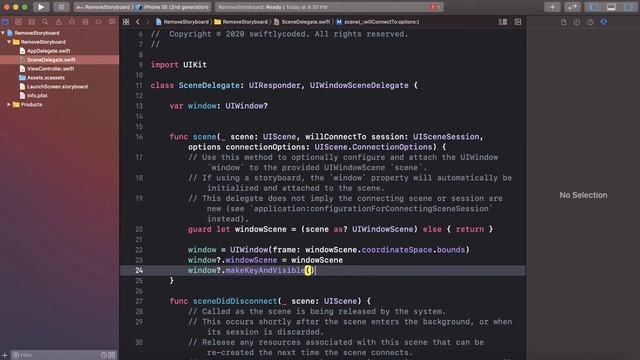This screenshot has width=640, height=360.
Task: Collapse the RemoveStoryboard project root
Action: [x=3, y=33]
